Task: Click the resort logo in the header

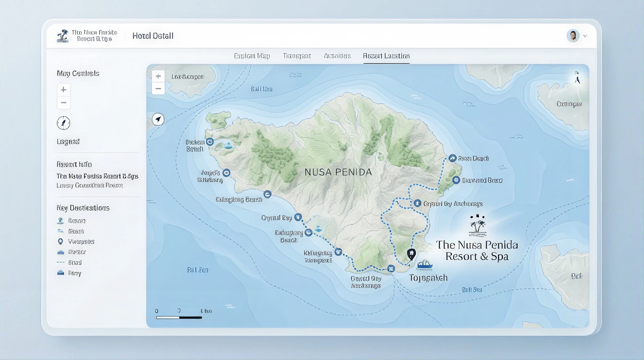Action: [x=62, y=36]
